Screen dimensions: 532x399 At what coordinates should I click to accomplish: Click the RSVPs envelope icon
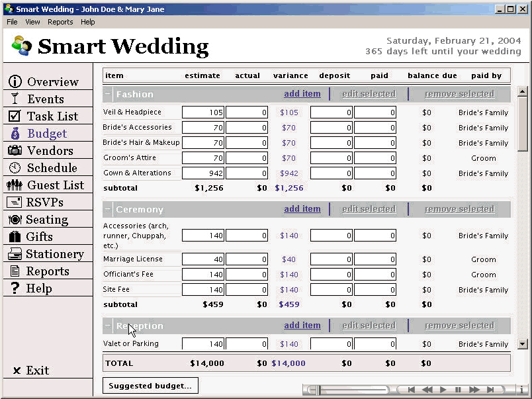[14, 202]
